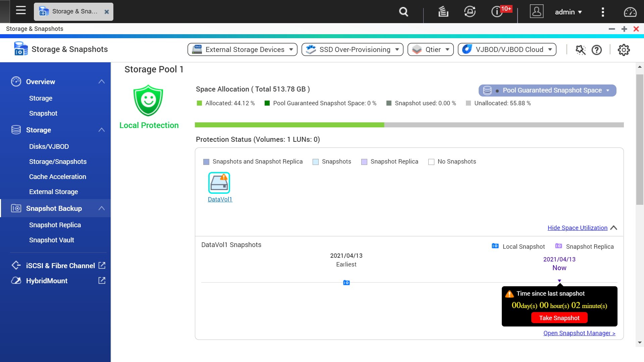Click the Snapshot Backup sidebar icon
Viewport: 644px width, 362px height.
[15, 208]
